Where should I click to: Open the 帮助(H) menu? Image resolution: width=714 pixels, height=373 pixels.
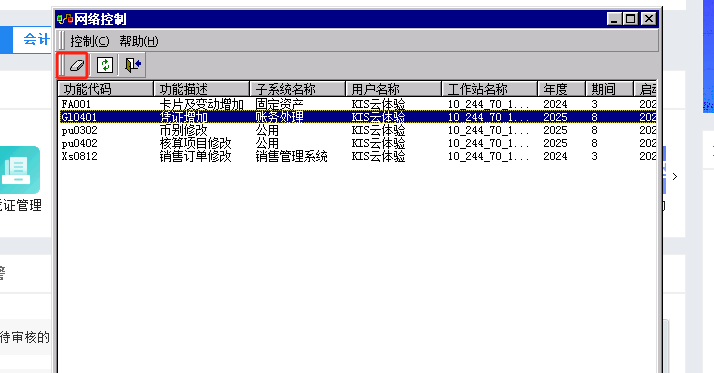click(x=139, y=41)
